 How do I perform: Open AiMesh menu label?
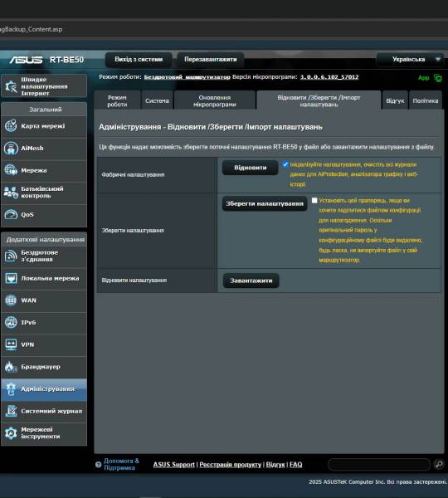click(32, 148)
